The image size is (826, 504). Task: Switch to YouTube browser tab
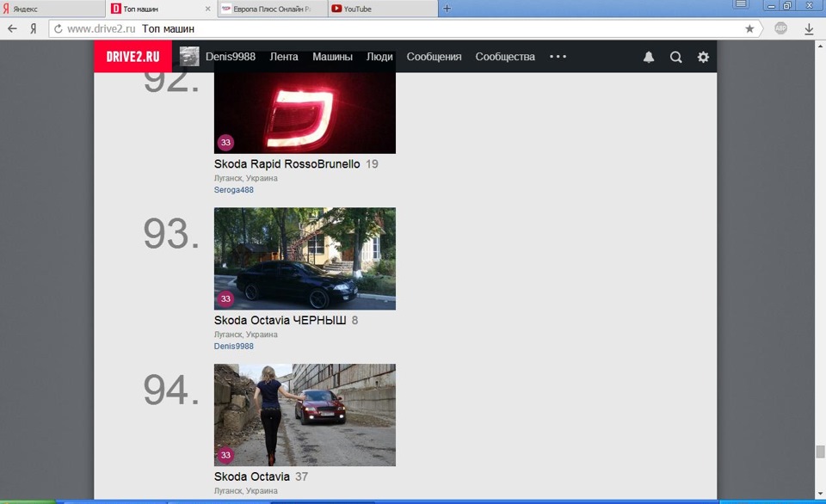382,9
